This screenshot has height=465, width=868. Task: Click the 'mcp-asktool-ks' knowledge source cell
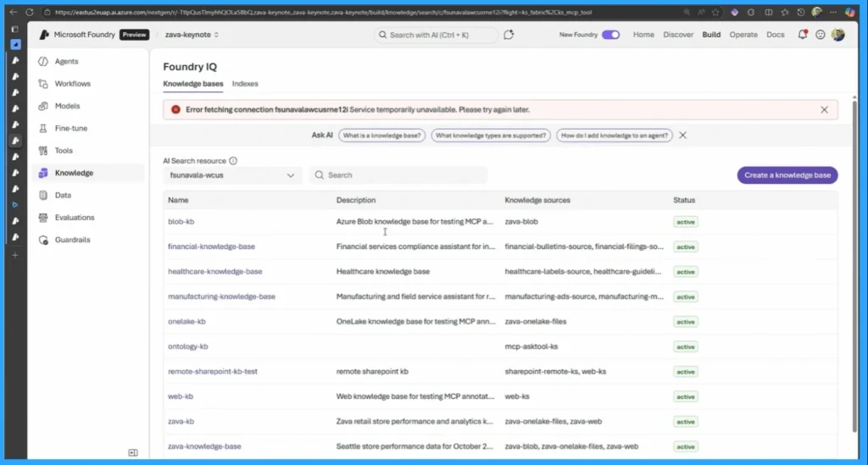pos(531,346)
